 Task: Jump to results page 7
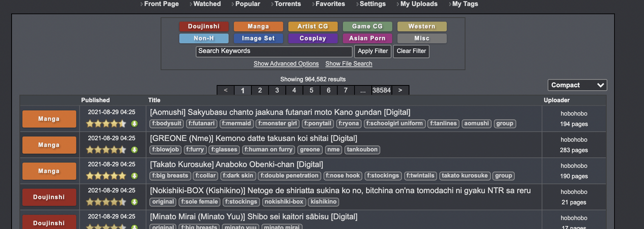pos(346,90)
